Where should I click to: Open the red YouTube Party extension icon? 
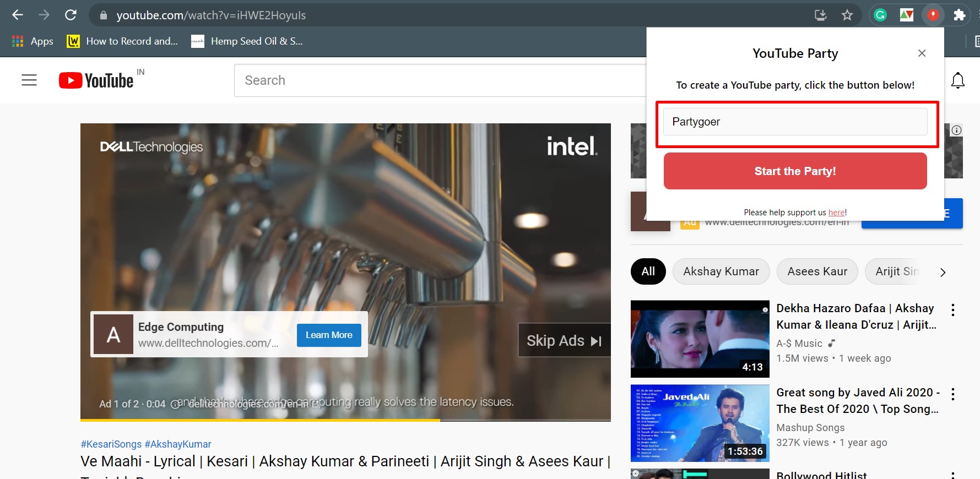pos(933,15)
